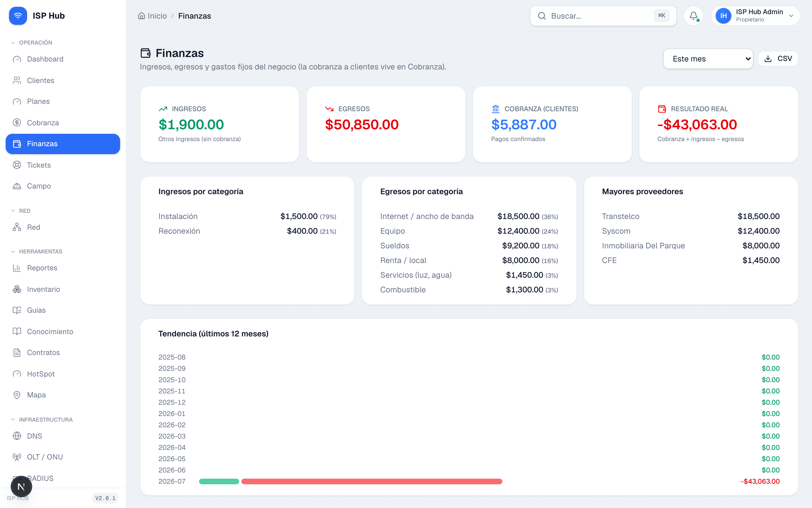Open RADIUS entry in sidebar
The image size is (812, 508).
[63, 478]
